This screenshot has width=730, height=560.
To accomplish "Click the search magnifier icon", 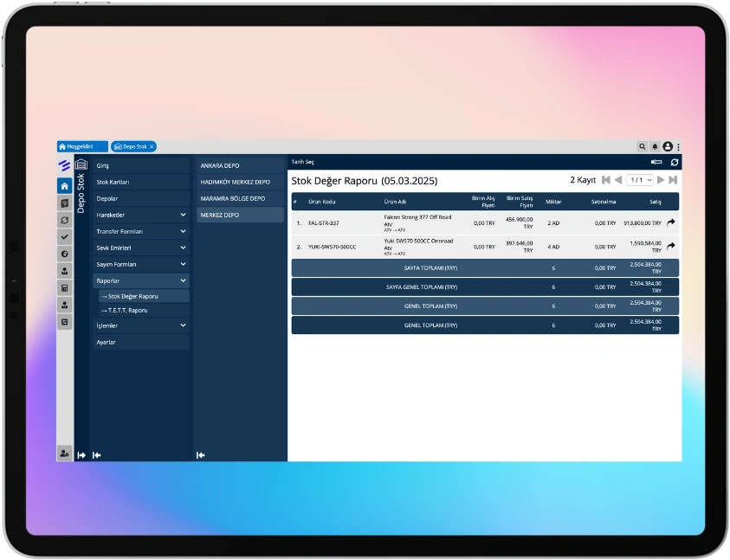I will pos(643,147).
